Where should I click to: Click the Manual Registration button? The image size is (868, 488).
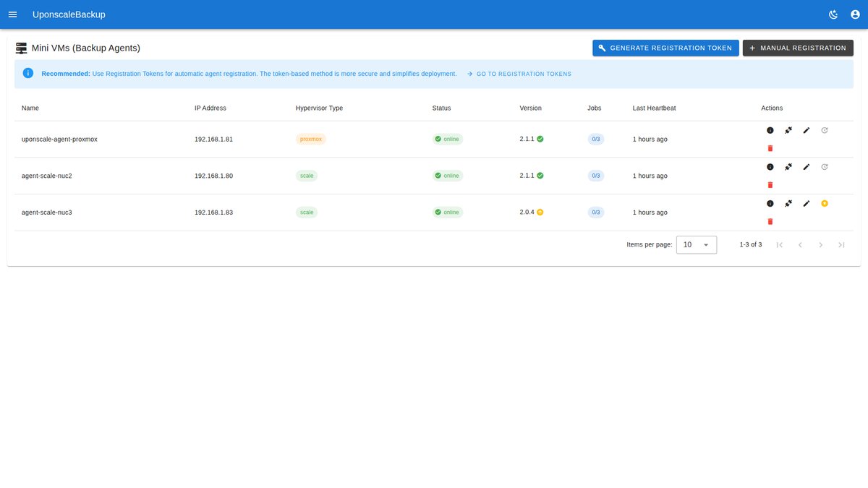click(x=798, y=48)
